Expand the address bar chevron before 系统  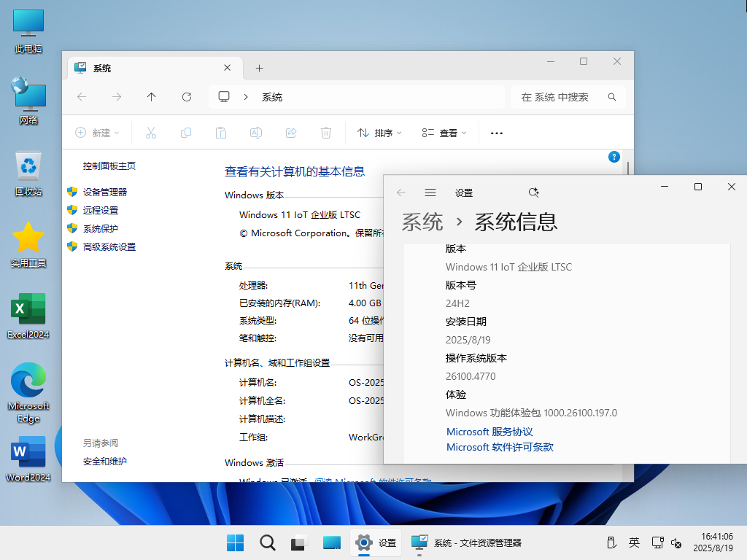[x=246, y=97]
